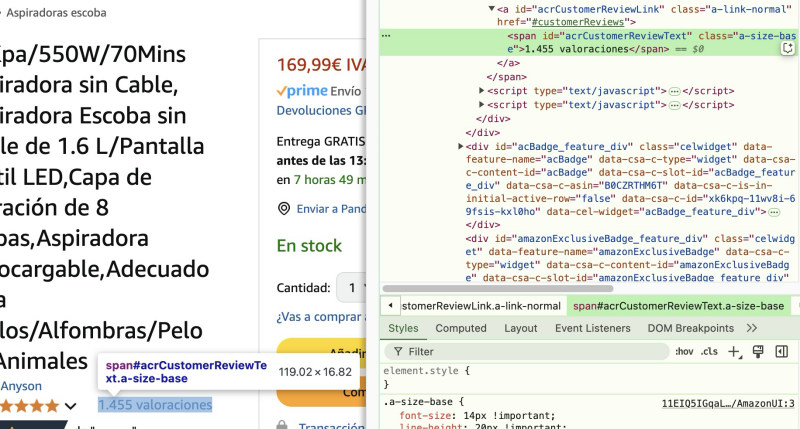Expand ellipsis in second script node
800x429 pixels.
coord(674,105)
